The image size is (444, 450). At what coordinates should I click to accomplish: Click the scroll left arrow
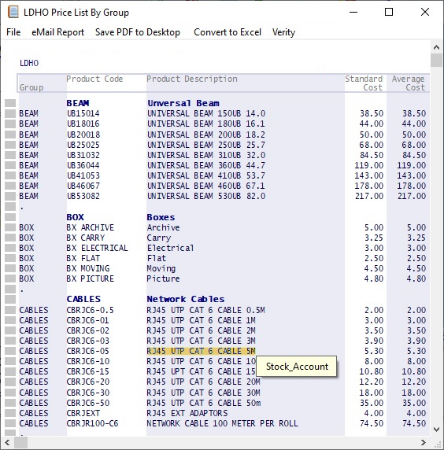(x=7, y=443)
